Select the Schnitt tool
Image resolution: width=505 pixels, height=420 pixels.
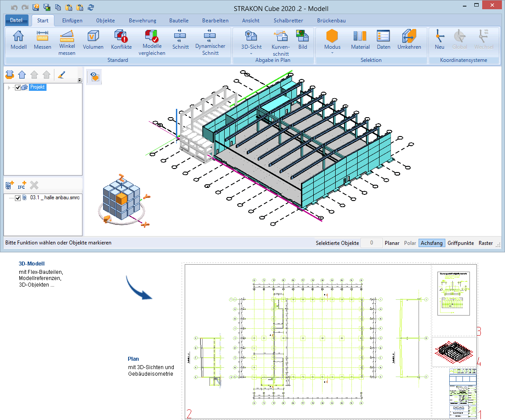(180, 39)
